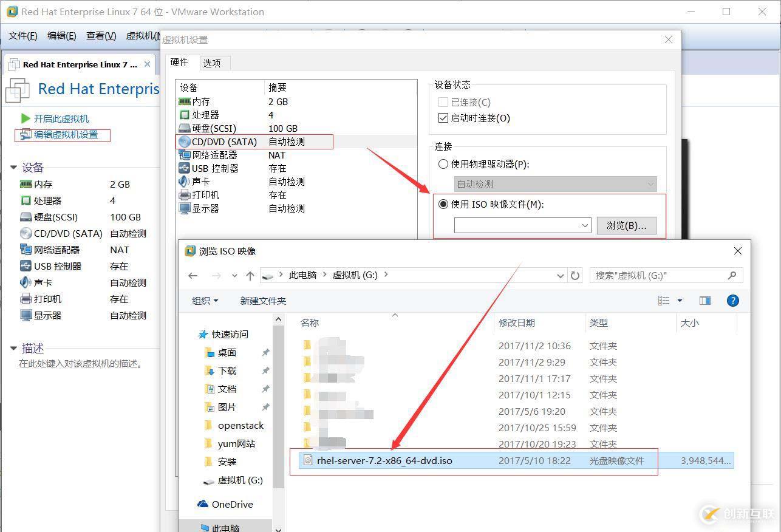Image resolution: width=781 pixels, height=532 pixels.
Task: Open the view options dropdown arrow in browse dialog
Action: point(680,301)
